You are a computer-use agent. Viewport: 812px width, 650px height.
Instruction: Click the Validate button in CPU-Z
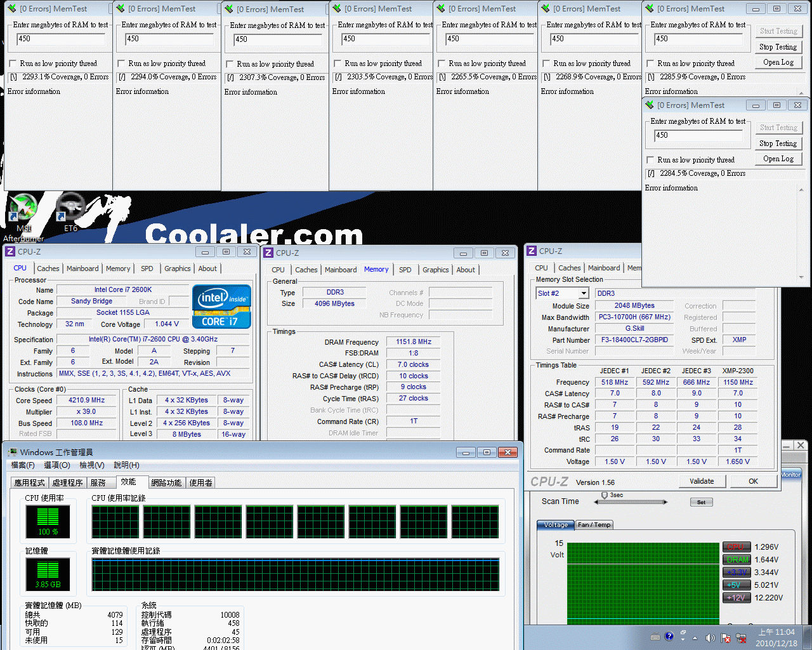pos(701,481)
